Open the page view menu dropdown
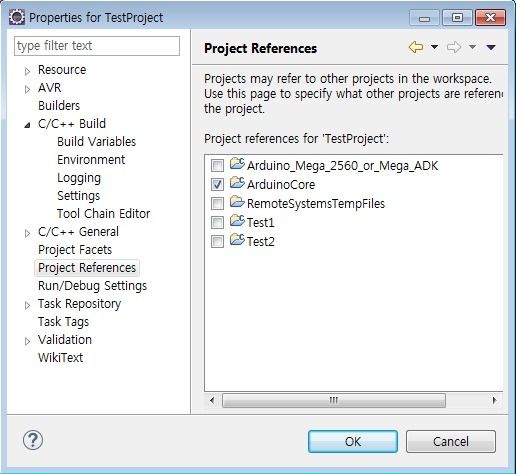The width and height of the screenshot is (516, 474). pyautogui.click(x=491, y=47)
